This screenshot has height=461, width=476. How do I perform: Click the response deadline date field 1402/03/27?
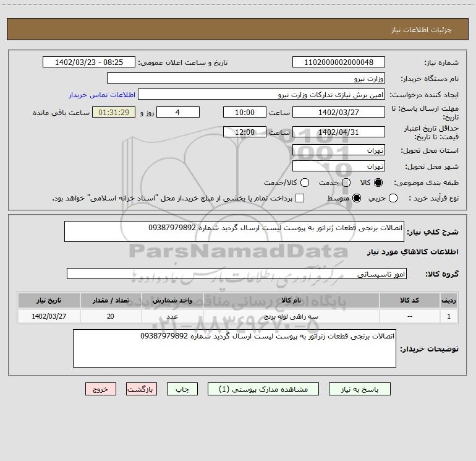coord(339,112)
